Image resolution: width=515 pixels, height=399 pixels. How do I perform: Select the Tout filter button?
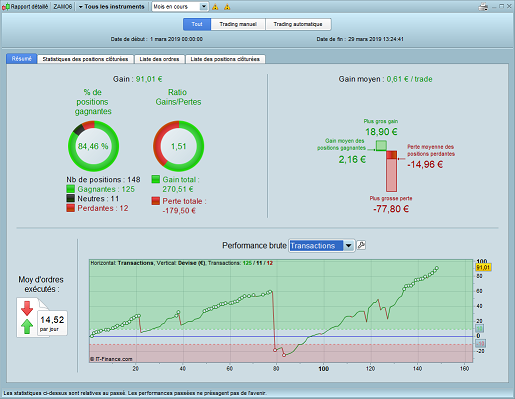pos(197,24)
